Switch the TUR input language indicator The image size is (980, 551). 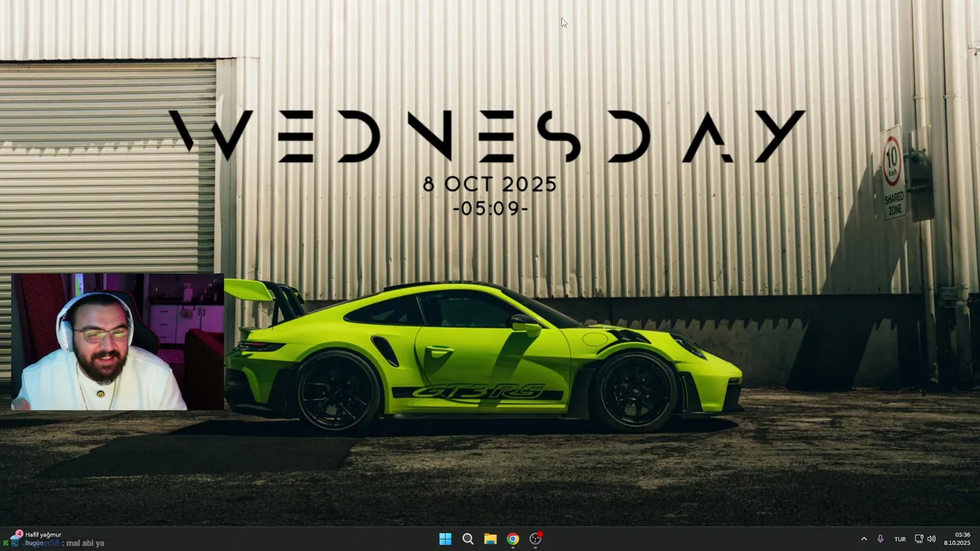[x=900, y=539]
